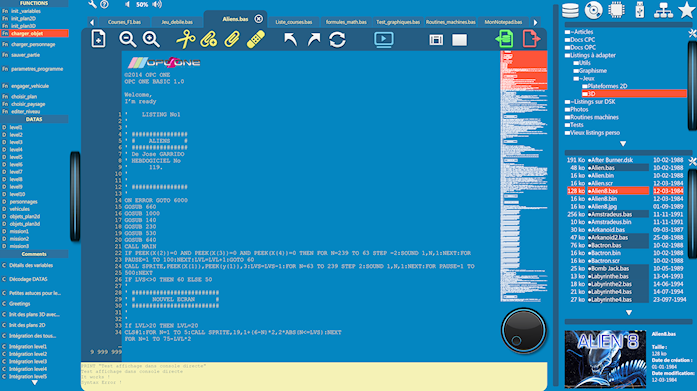Image resolution: width=697 pixels, height=391 pixels.
Task: Zoom in with the plus magnifier
Action: click(x=151, y=40)
